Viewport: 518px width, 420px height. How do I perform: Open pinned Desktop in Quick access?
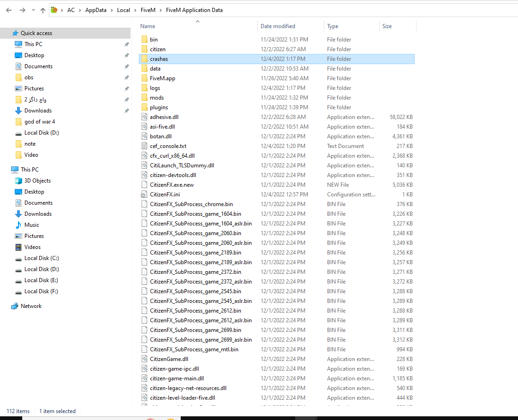(x=34, y=55)
